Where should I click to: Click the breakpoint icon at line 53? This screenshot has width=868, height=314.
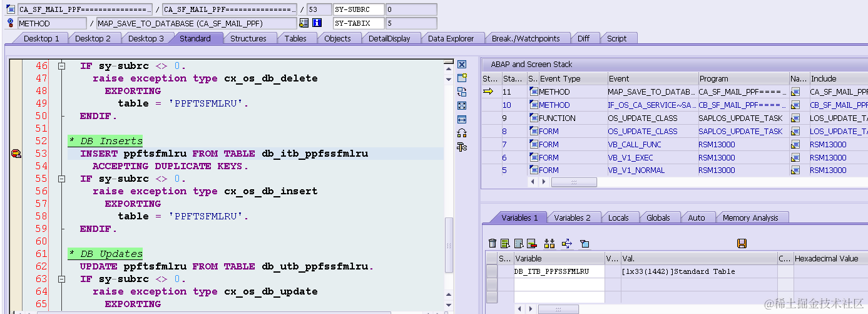[x=16, y=154]
